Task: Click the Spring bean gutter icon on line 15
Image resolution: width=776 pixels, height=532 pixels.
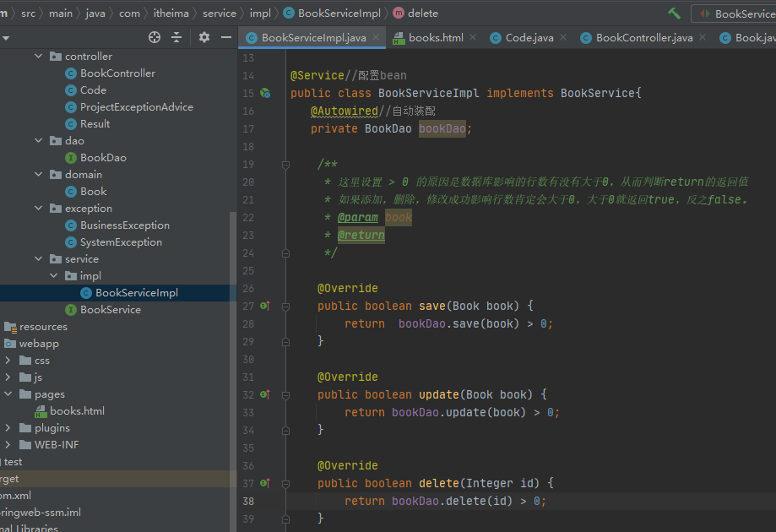Action: pos(265,93)
